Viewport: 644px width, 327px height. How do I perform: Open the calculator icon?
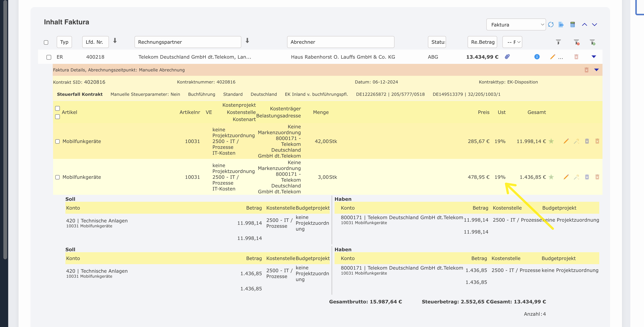[573, 24]
